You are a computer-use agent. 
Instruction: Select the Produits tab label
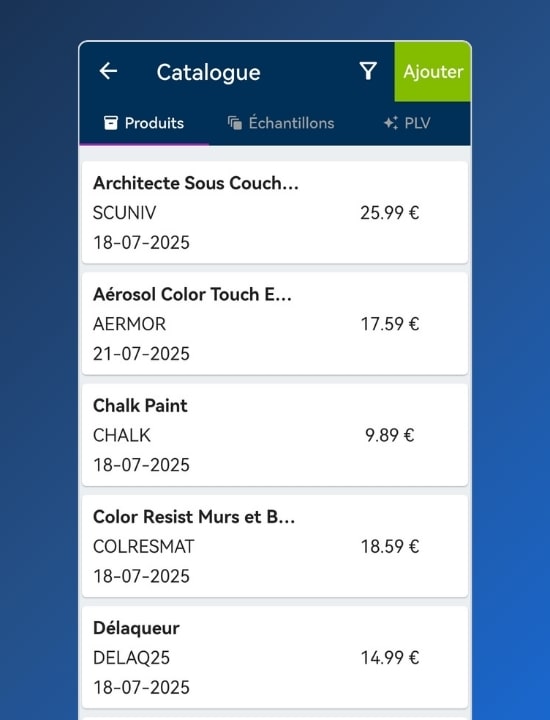coord(154,123)
